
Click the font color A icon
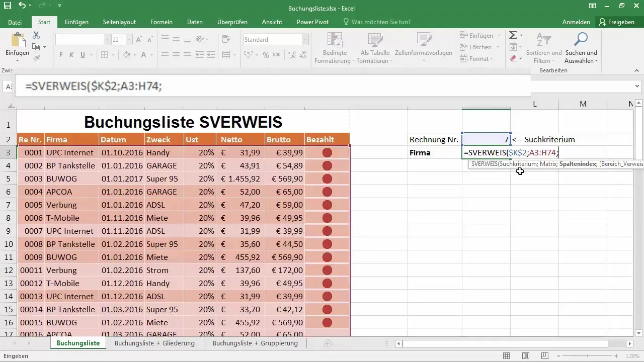[144, 55]
